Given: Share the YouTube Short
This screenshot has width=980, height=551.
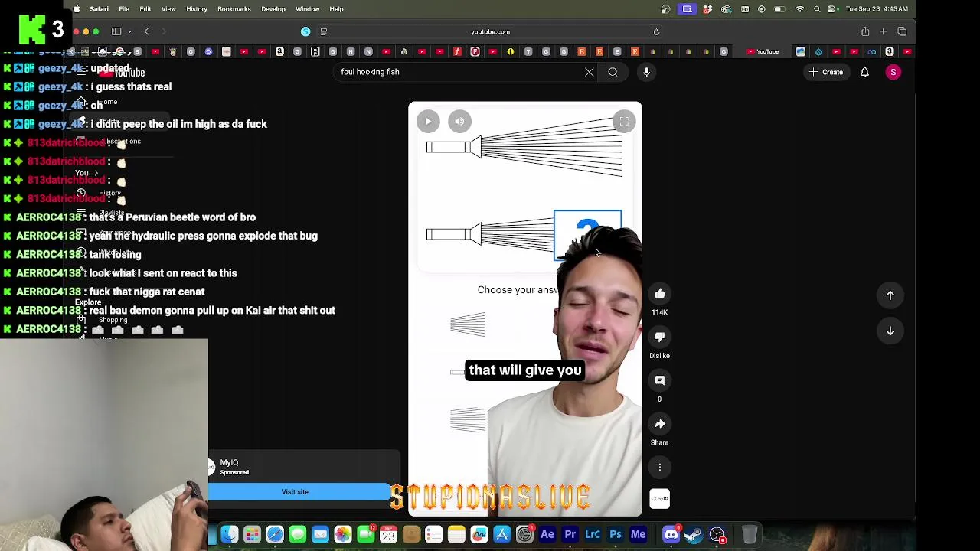Looking at the screenshot, I should click(x=659, y=424).
